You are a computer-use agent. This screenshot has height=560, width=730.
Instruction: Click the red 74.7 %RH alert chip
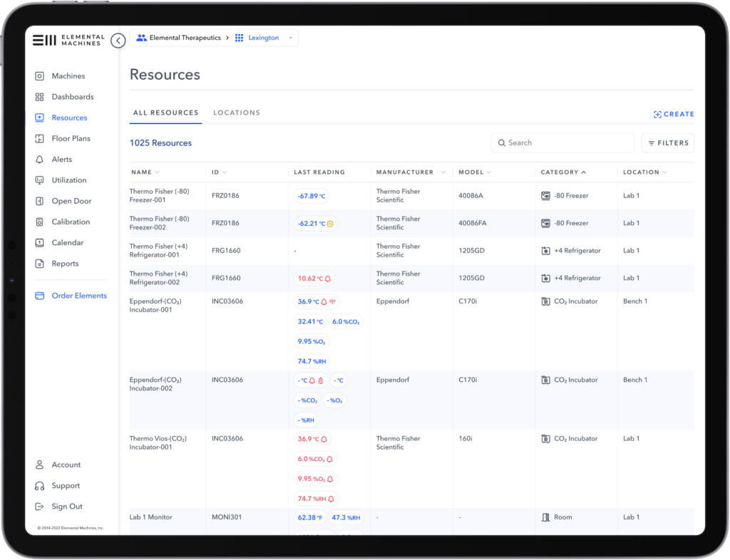tap(316, 499)
